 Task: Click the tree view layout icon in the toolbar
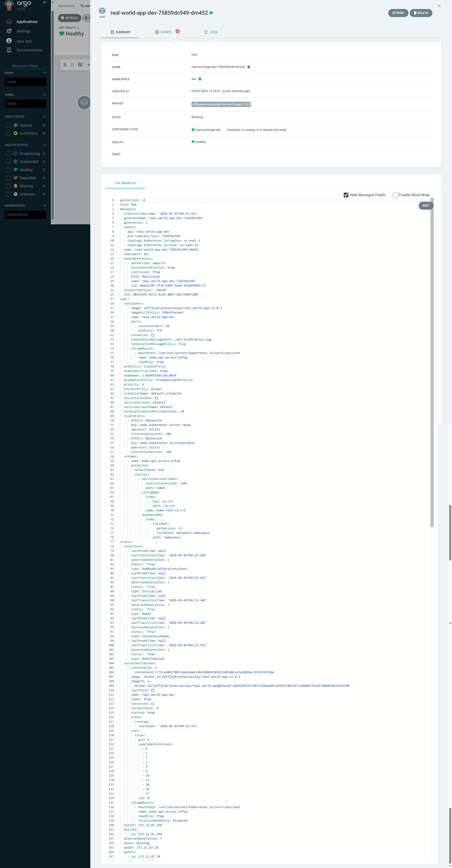tap(65, 65)
